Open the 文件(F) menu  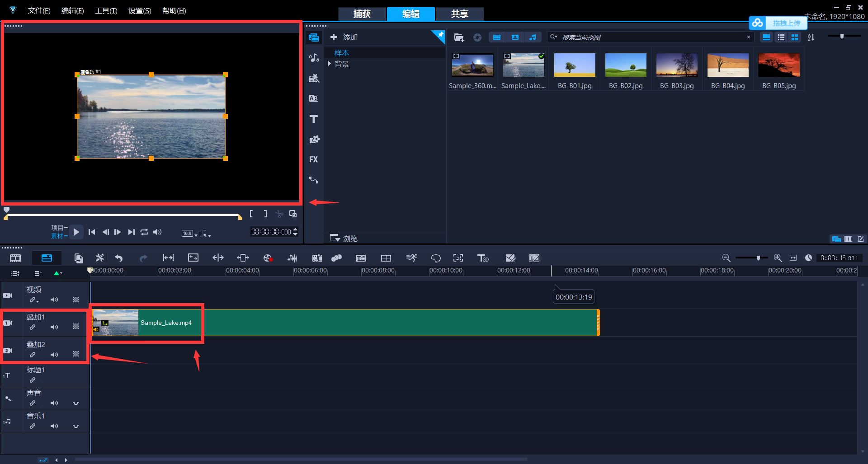[39, 11]
